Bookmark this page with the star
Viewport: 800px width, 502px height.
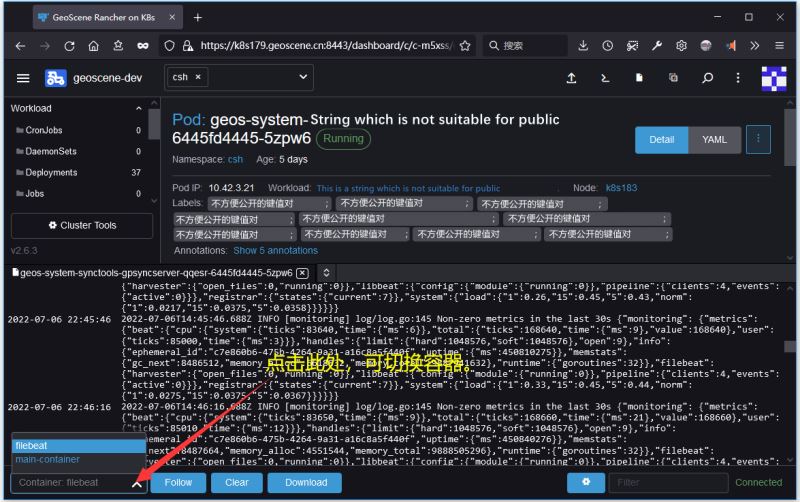pos(465,46)
